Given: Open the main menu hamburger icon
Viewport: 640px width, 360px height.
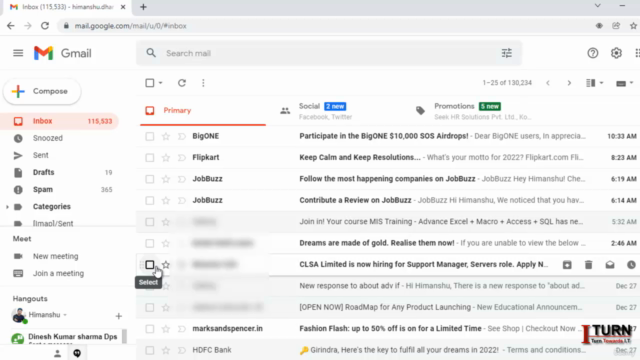Looking at the screenshot, I should [18, 53].
